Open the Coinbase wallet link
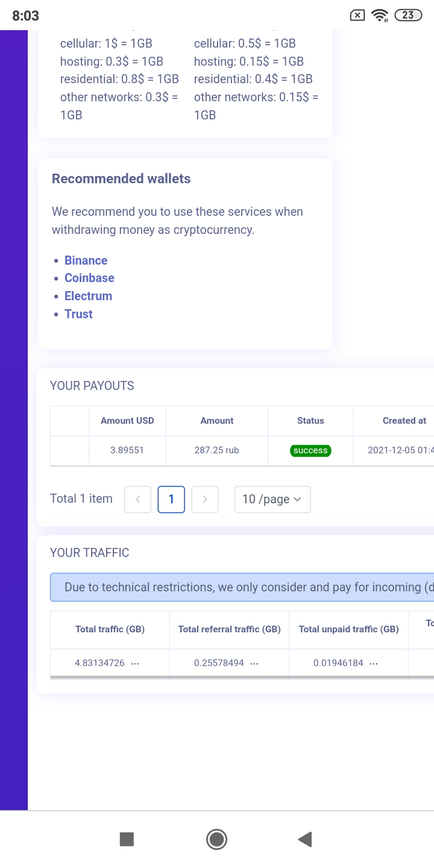434x868 pixels. coord(89,278)
